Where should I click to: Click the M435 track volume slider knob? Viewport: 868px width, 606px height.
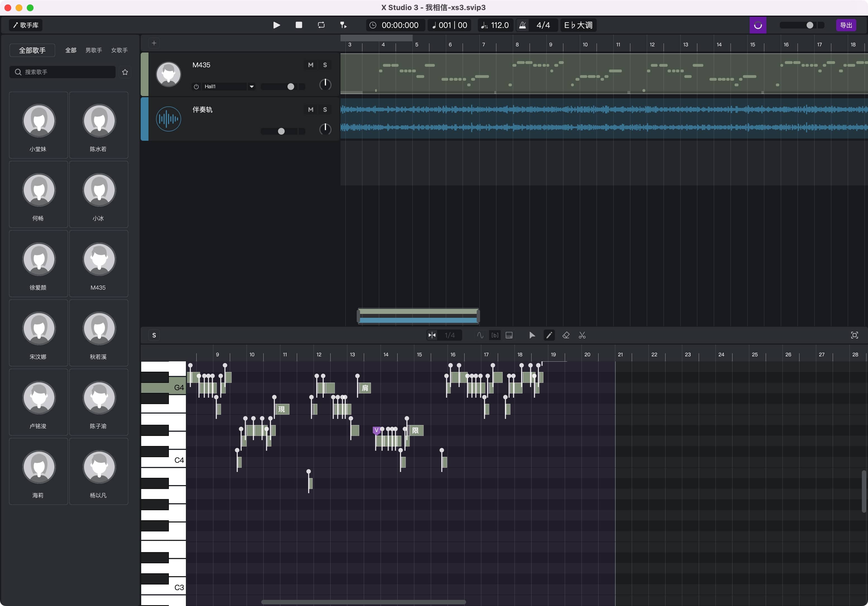(x=290, y=87)
